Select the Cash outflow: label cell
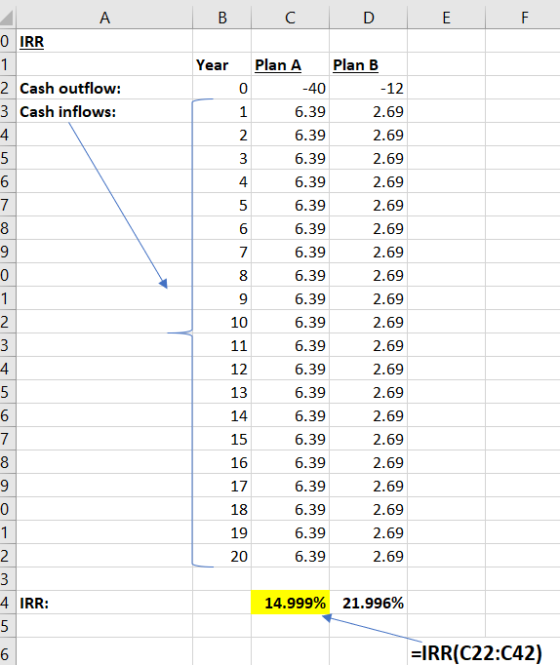Viewport: 560px width, 665px height. (104, 88)
